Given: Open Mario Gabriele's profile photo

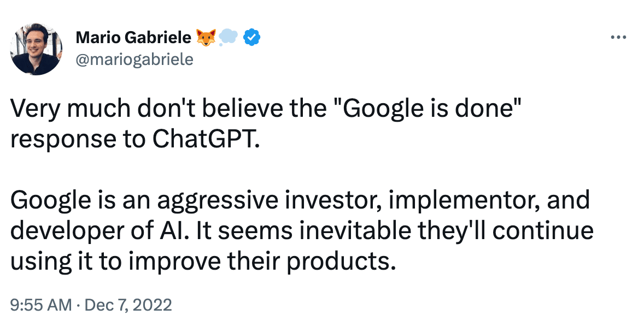Looking at the screenshot, I should point(36,49).
